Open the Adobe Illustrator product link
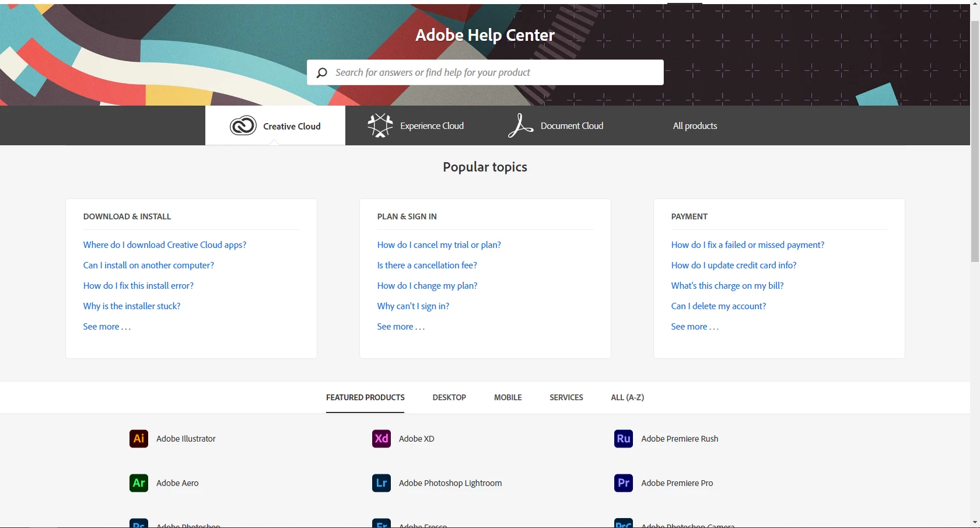Image resolution: width=980 pixels, height=528 pixels. [186, 439]
